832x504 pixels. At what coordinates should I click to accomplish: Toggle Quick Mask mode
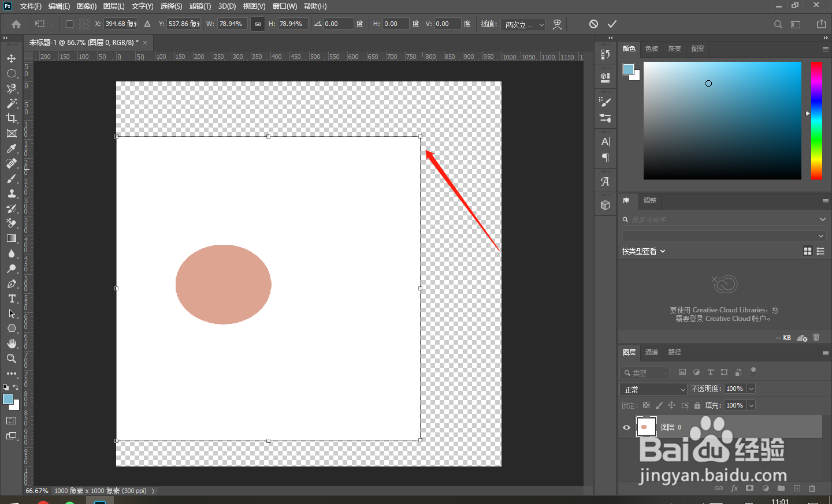12,420
